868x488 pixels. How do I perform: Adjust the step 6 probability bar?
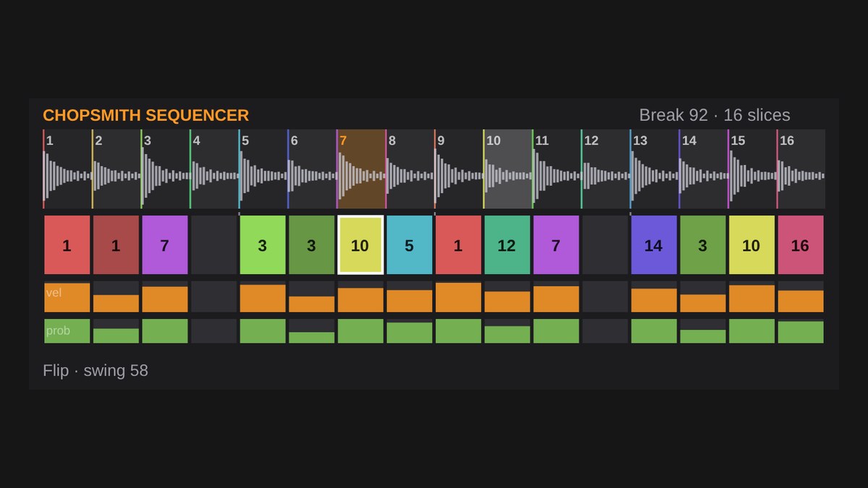coord(312,331)
